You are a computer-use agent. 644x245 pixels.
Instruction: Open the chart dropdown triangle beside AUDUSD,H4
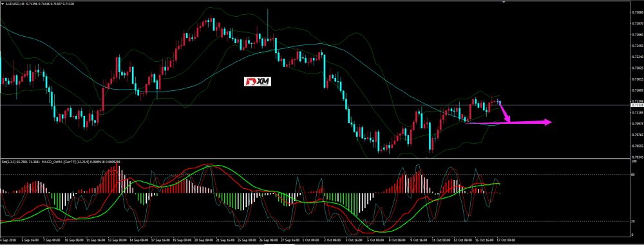point(3,3)
